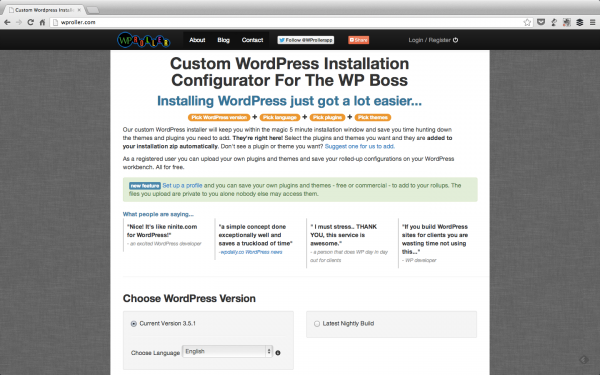Open the Blog menu item
The width and height of the screenshot is (600, 375).
point(223,40)
